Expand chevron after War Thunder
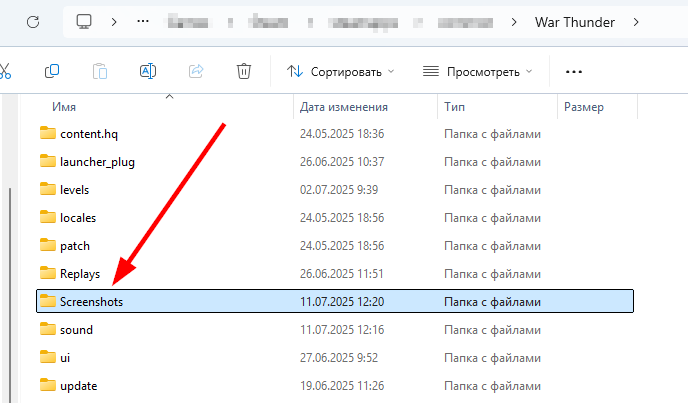688x403 pixels. coord(636,22)
